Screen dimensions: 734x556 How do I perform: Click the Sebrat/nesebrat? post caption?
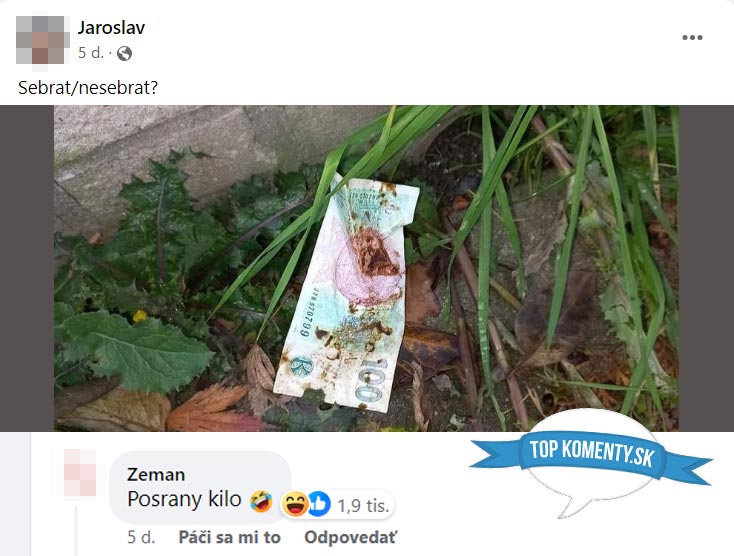coord(88,88)
